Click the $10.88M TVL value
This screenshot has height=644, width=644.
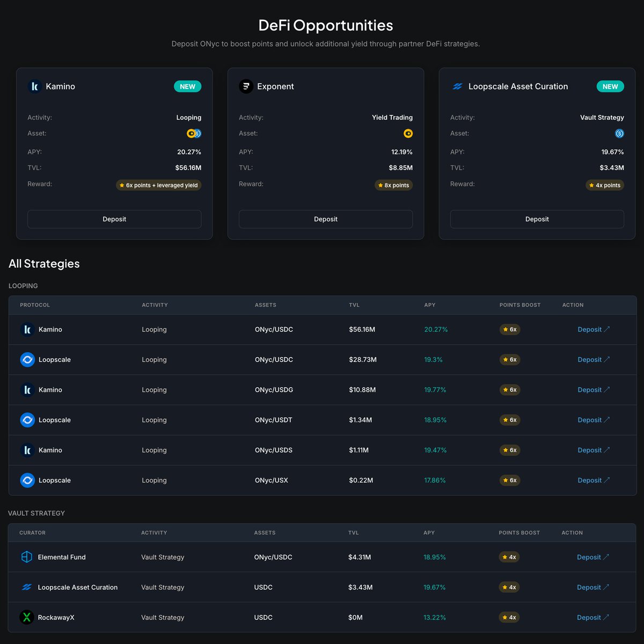[x=362, y=390]
